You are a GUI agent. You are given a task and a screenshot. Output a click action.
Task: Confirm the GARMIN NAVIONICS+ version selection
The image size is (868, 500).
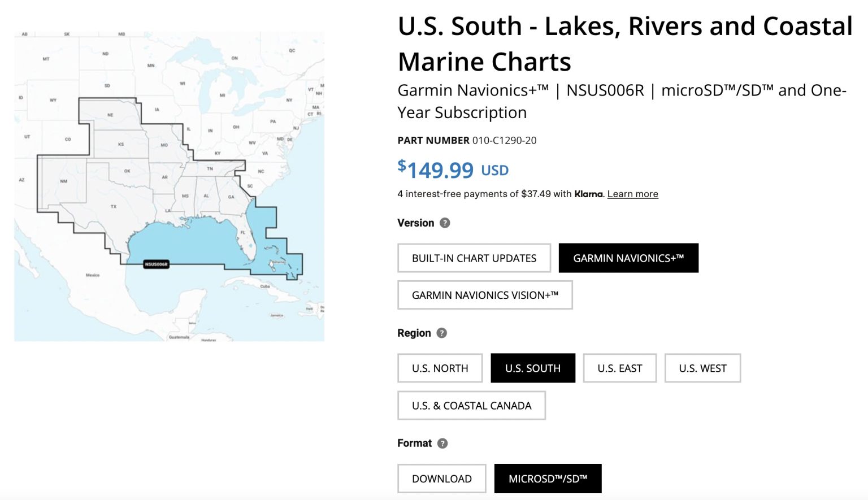tap(628, 258)
